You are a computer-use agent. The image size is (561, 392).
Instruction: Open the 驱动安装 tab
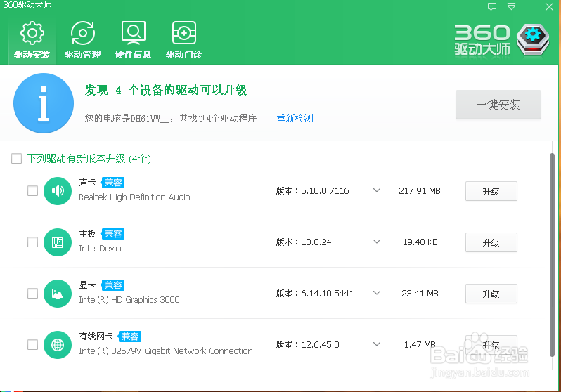point(32,40)
